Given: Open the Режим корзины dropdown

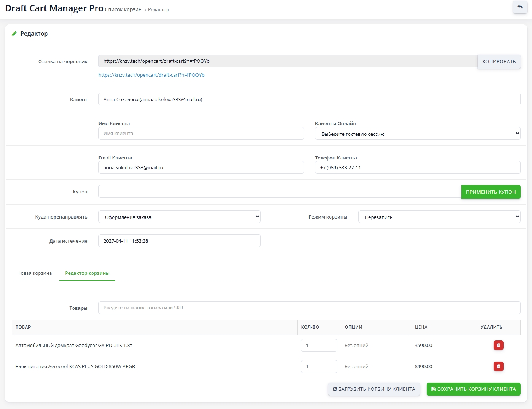Looking at the screenshot, I should [x=439, y=217].
